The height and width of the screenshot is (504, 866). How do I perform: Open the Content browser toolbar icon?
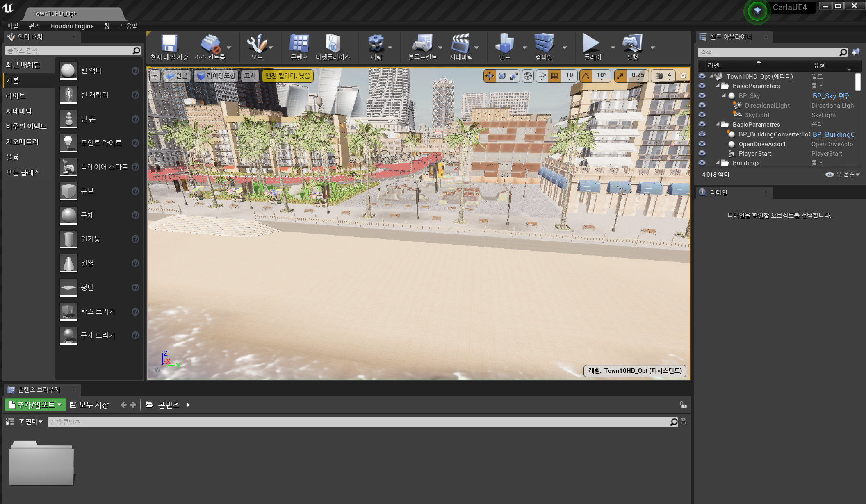[299, 43]
